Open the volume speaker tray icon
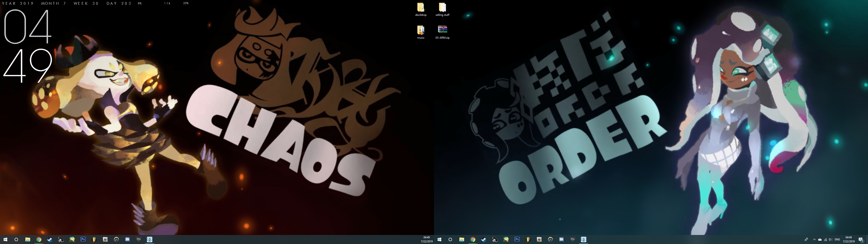 [831, 240]
